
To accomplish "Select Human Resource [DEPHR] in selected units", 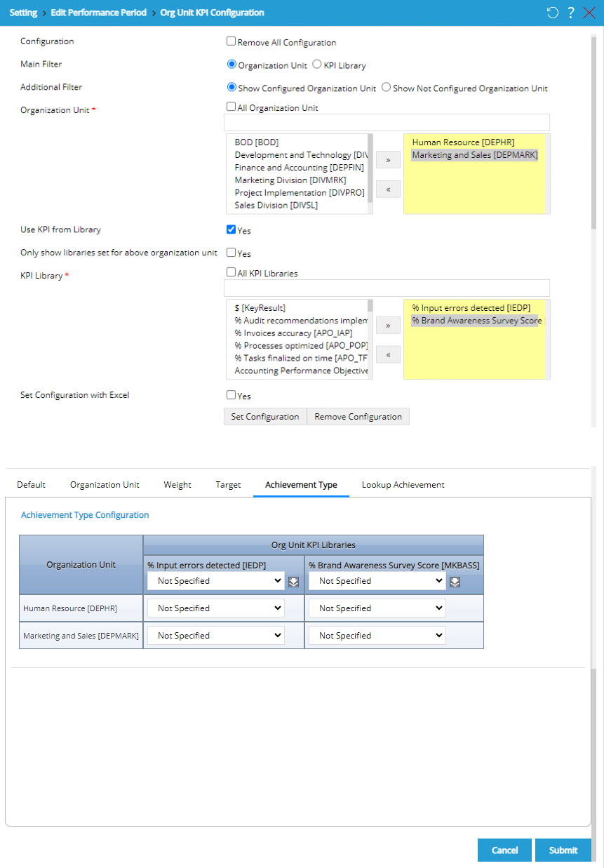I will pyautogui.click(x=463, y=142).
